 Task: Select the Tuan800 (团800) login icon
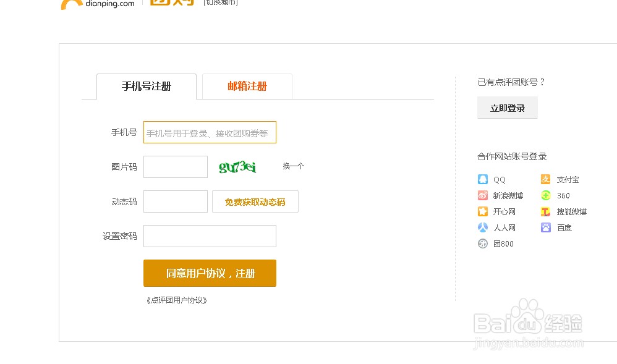(483, 243)
